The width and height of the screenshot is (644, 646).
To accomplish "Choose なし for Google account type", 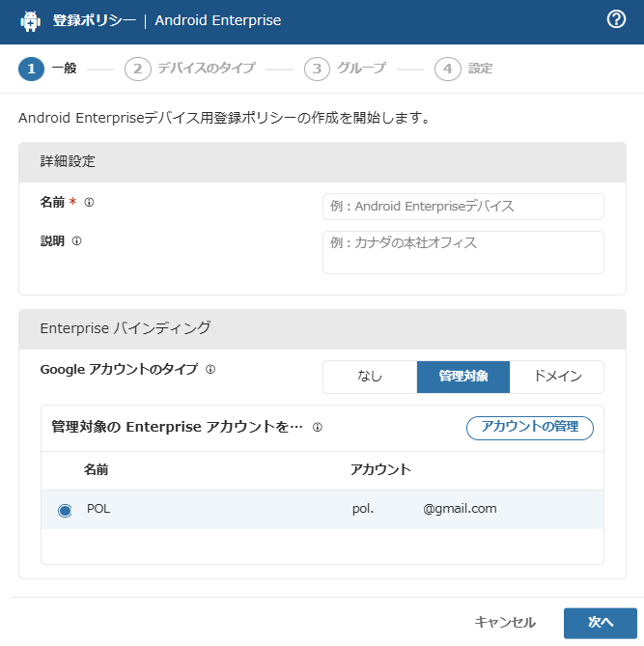I will point(370,377).
